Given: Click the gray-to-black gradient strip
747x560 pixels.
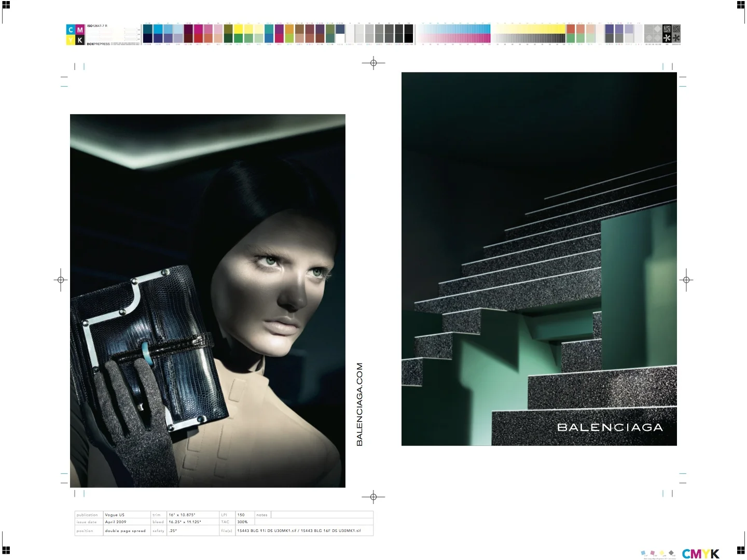Looking at the screenshot, I should pyautogui.click(x=529, y=38).
